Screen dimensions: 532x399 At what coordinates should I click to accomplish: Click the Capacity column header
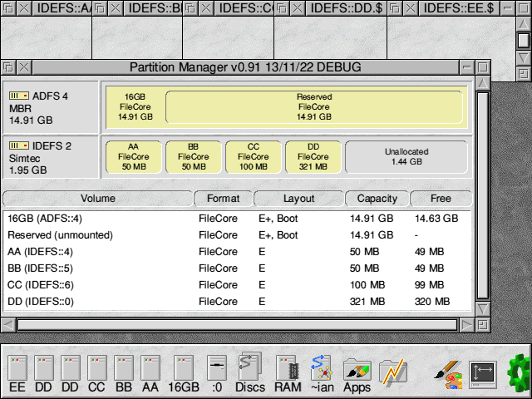point(377,199)
